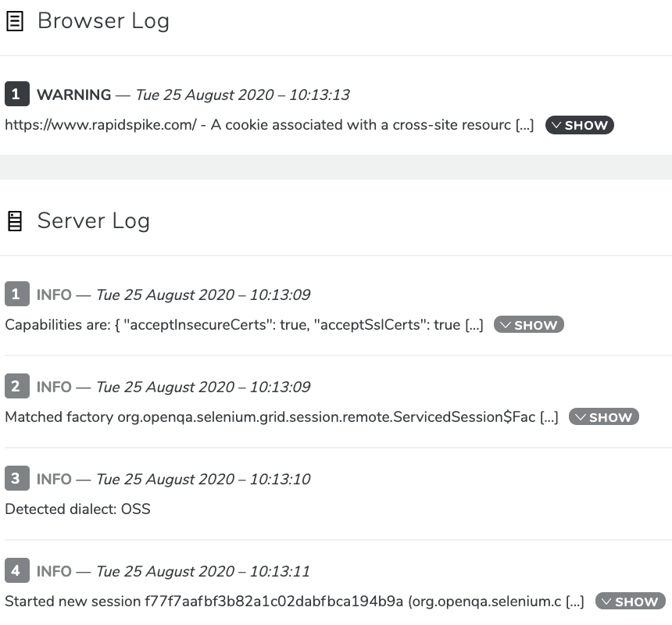Click the rapidspike.com cookie message text
Viewport: 672px width, 625px height.
pos(269,125)
